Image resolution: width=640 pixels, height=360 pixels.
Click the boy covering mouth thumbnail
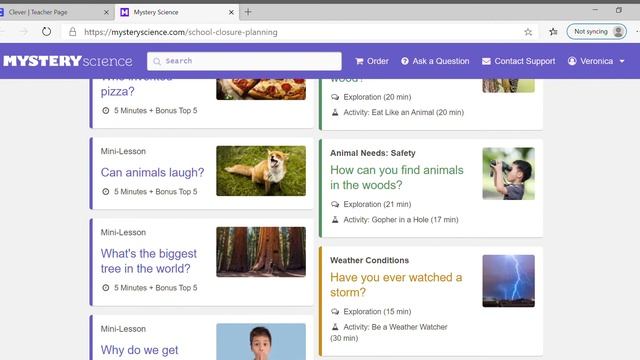pyautogui.click(x=261, y=342)
